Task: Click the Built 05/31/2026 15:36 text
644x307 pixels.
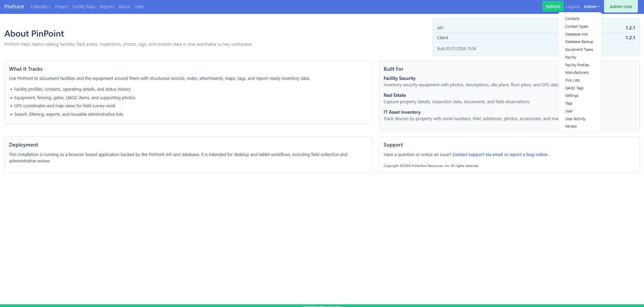Action: point(456,49)
